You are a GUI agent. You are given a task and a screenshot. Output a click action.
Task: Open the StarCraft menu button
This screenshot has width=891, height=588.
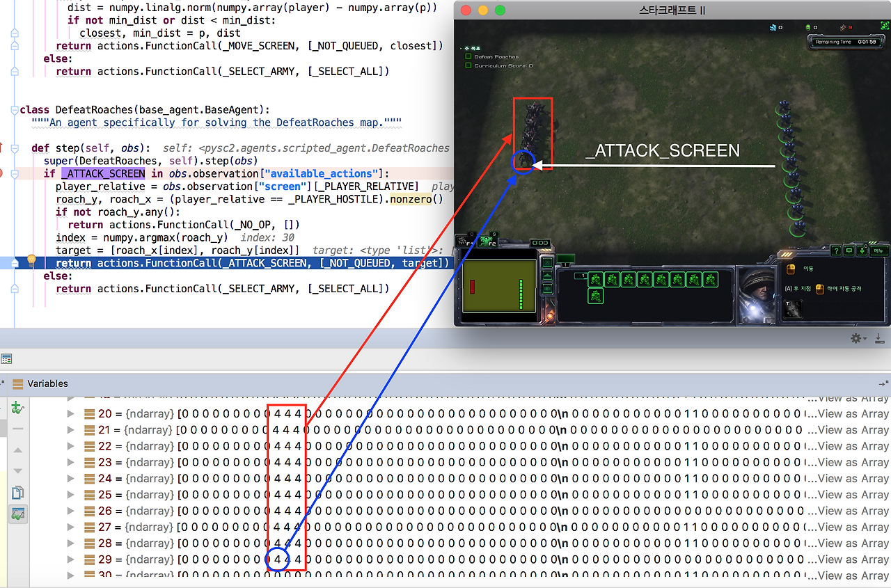point(878,251)
